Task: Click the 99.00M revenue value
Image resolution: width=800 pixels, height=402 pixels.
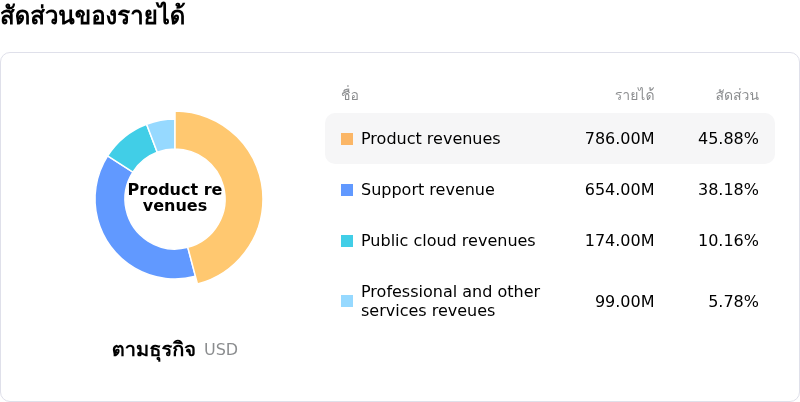Action: [624, 302]
